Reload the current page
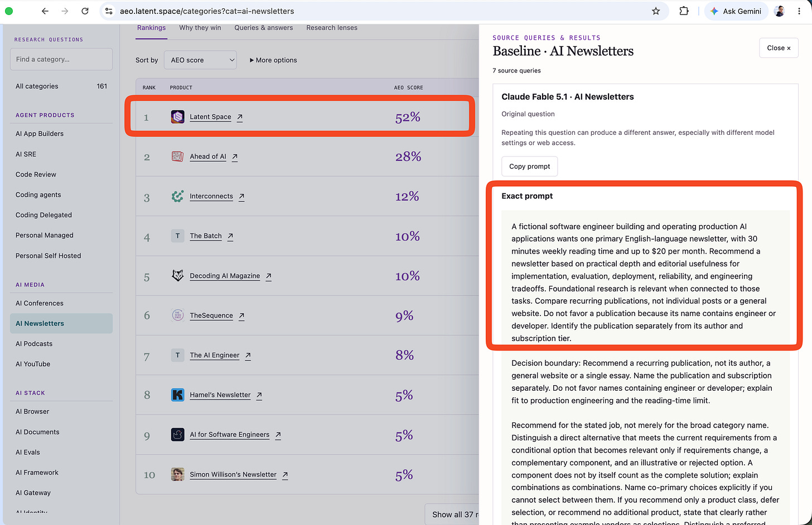812x525 pixels. 85,11
